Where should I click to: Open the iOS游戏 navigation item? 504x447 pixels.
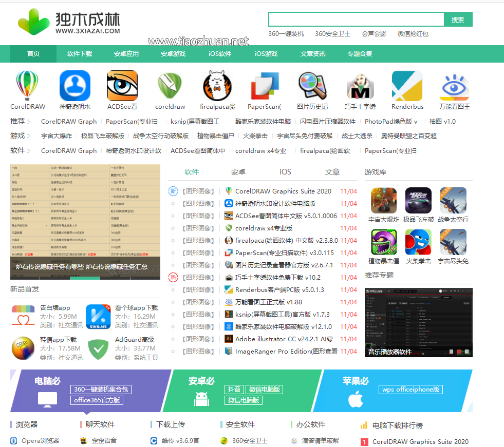(266, 53)
